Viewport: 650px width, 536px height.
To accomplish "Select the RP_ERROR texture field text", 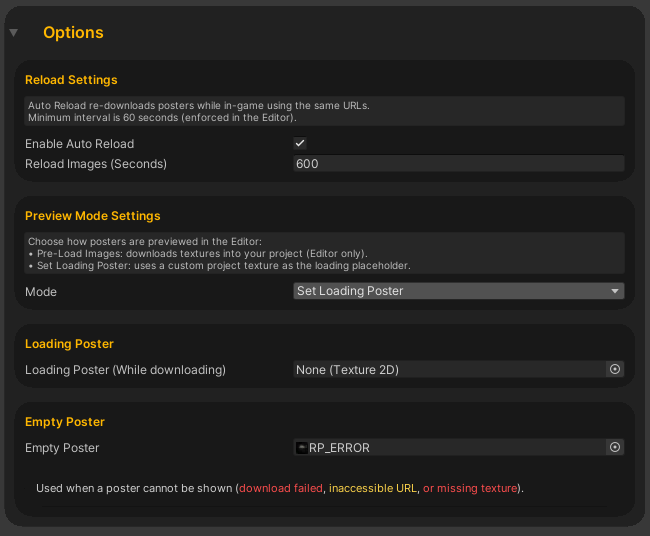I will click(x=339, y=448).
